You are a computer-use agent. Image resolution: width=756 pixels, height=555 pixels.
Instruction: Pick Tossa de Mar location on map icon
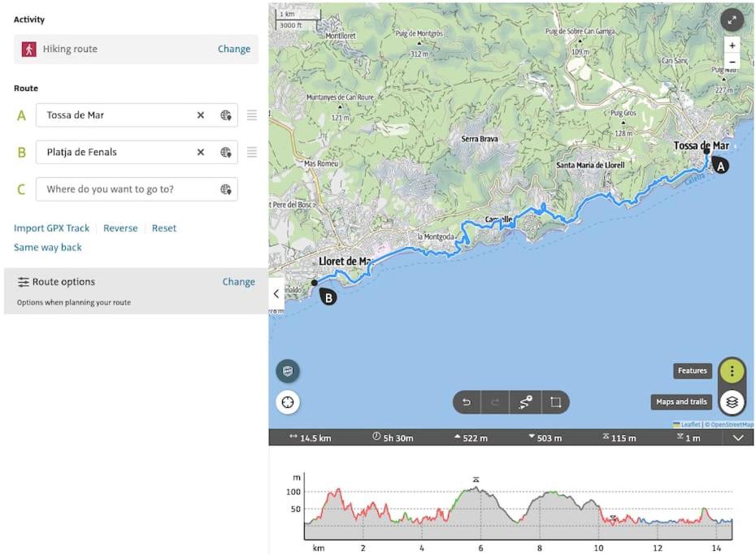click(226, 115)
